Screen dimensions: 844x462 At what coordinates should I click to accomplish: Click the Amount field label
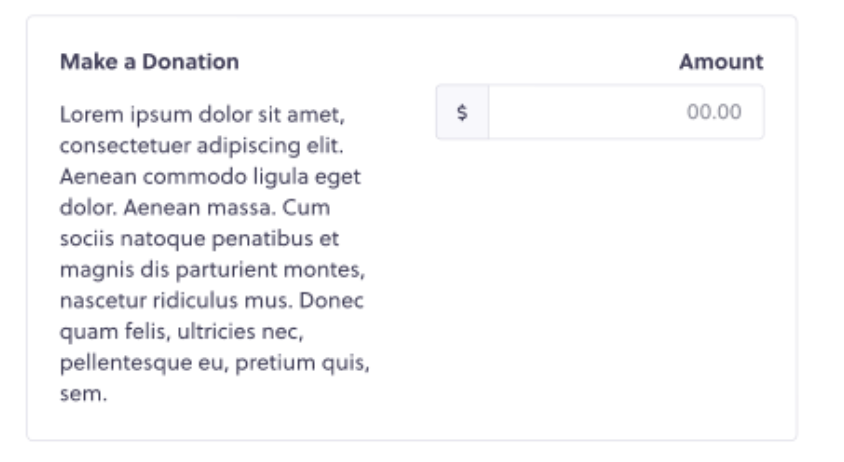click(x=720, y=62)
